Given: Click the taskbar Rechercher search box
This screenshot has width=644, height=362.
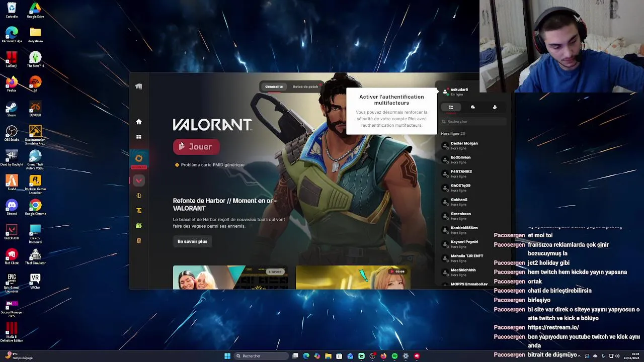Looking at the screenshot, I should (262, 356).
